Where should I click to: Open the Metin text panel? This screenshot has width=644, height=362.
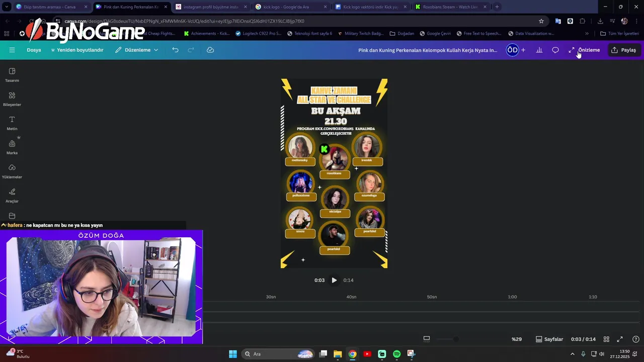12,123
